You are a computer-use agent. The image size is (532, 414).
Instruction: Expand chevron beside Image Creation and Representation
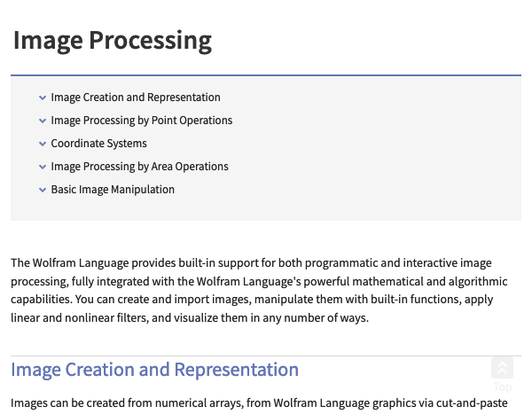click(43, 98)
